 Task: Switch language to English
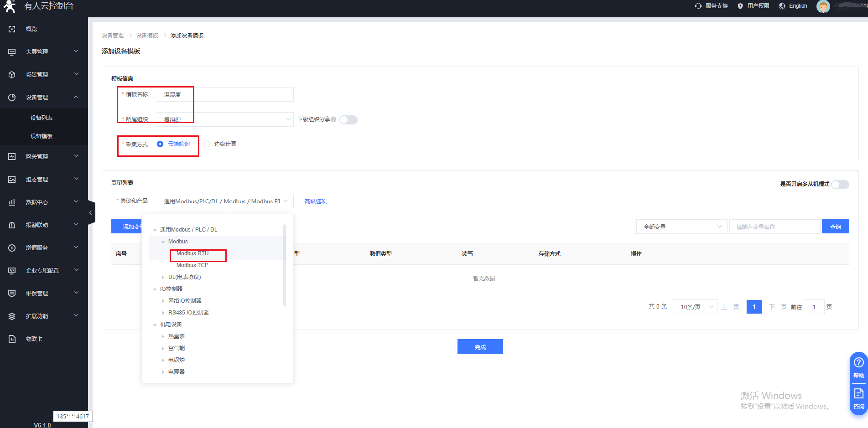click(793, 6)
